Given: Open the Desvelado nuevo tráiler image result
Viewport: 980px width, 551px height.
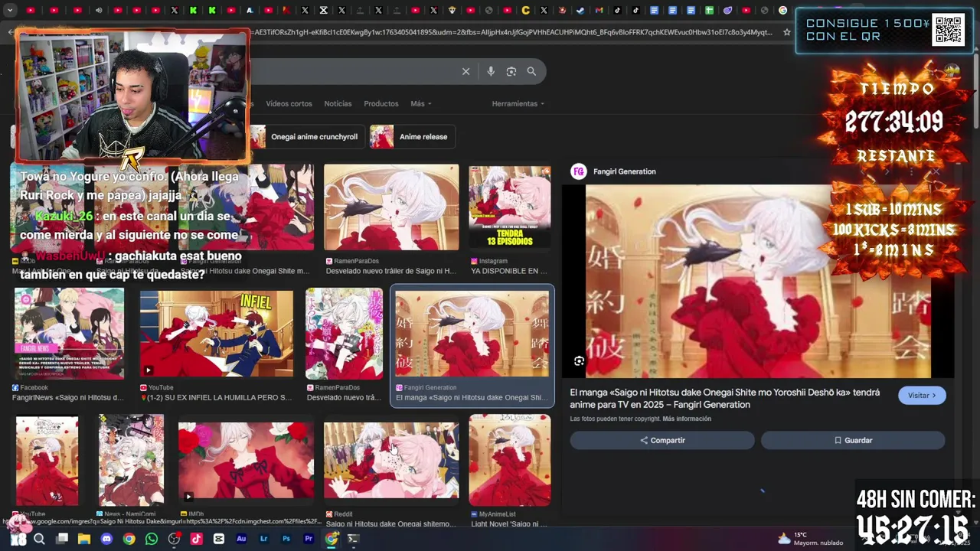Looking at the screenshot, I should click(391, 207).
